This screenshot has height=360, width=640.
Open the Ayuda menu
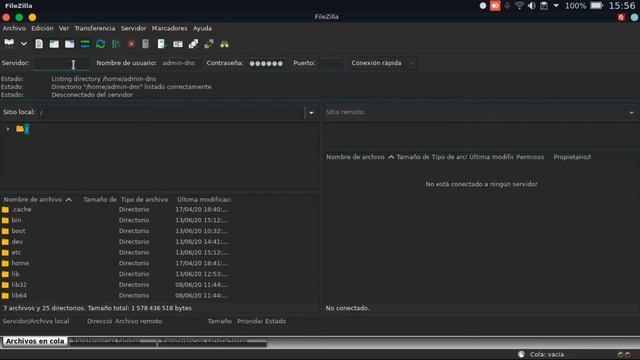click(202, 28)
